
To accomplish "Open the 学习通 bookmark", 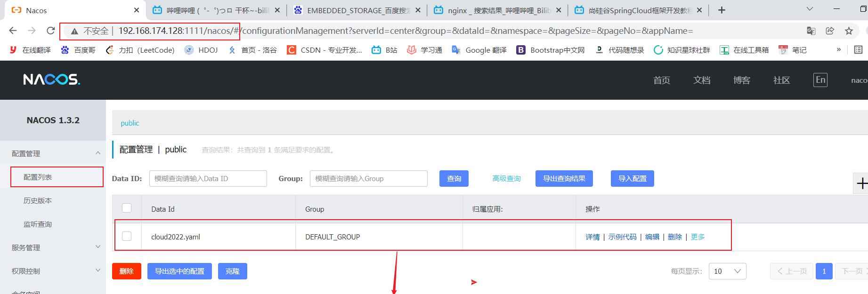I will [x=424, y=50].
